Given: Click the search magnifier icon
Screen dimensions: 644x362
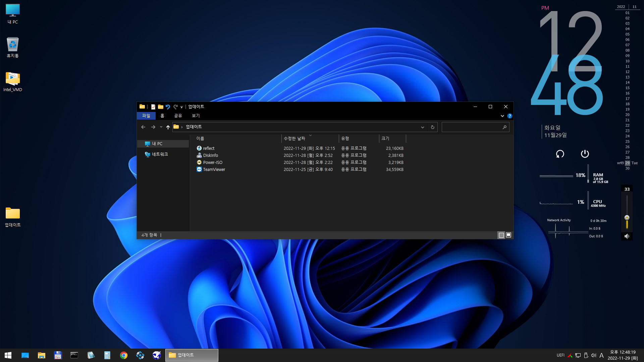Looking at the screenshot, I should tap(504, 127).
